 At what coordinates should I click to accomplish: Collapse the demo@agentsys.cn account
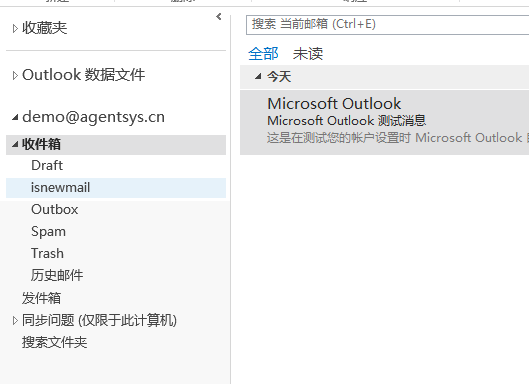click(15, 117)
